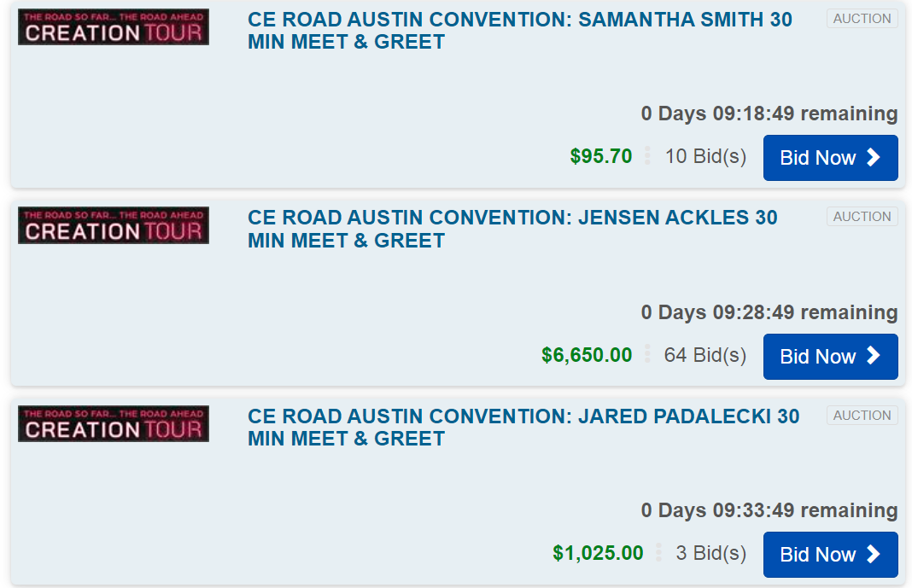View the 10 Bid(s) count
912x588 pixels.
tap(705, 157)
